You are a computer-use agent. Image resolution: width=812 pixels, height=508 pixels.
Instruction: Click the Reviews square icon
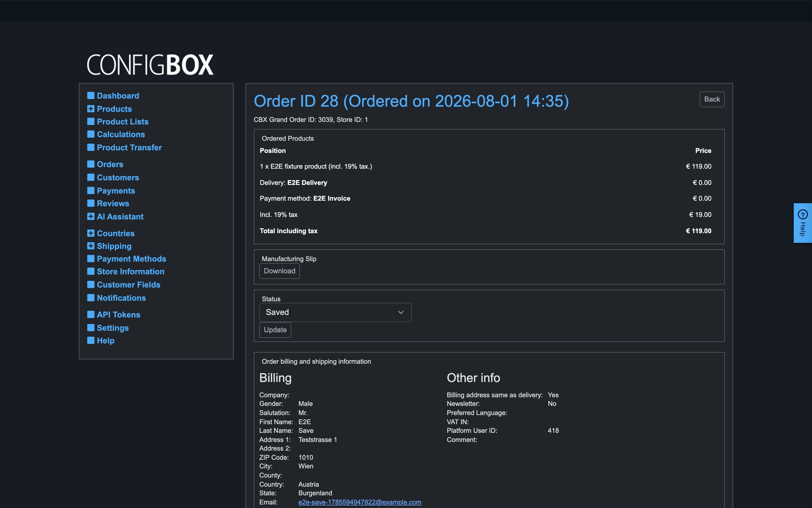click(91, 203)
